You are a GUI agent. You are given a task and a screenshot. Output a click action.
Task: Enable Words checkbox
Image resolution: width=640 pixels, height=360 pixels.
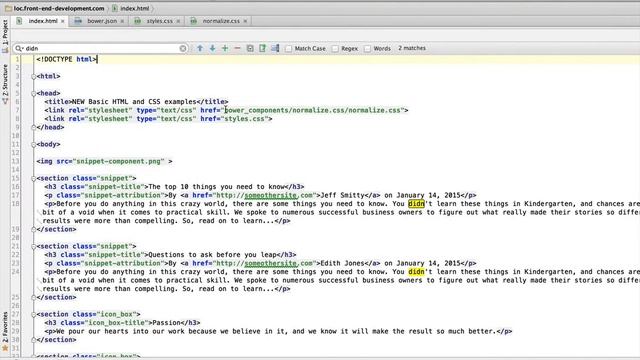coord(367,49)
